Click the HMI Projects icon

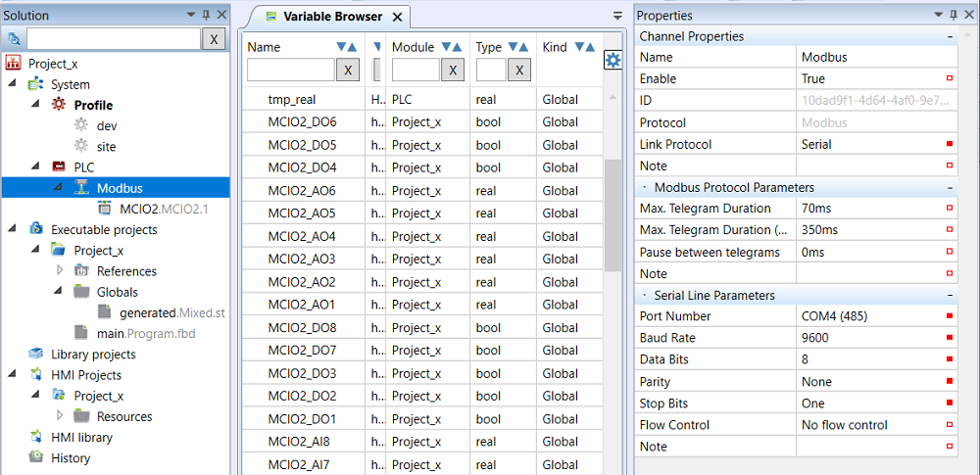pyautogui.click(x=35, y=375)
